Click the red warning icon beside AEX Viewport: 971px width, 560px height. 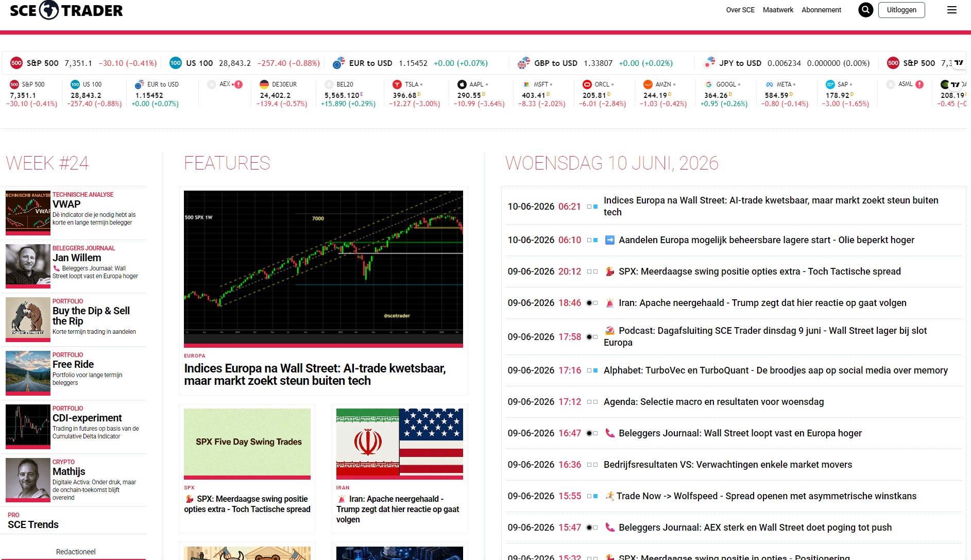click(x=239, y=84)
